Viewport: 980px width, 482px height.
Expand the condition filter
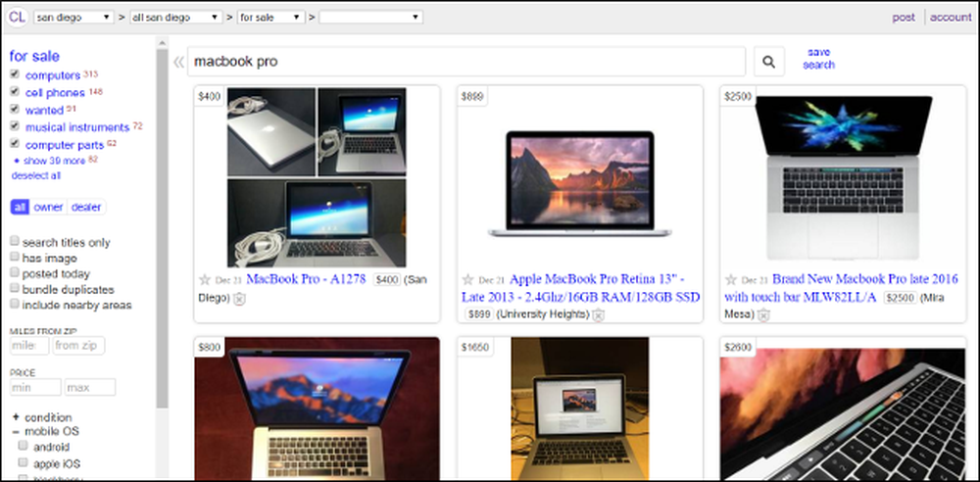(42, 417)
